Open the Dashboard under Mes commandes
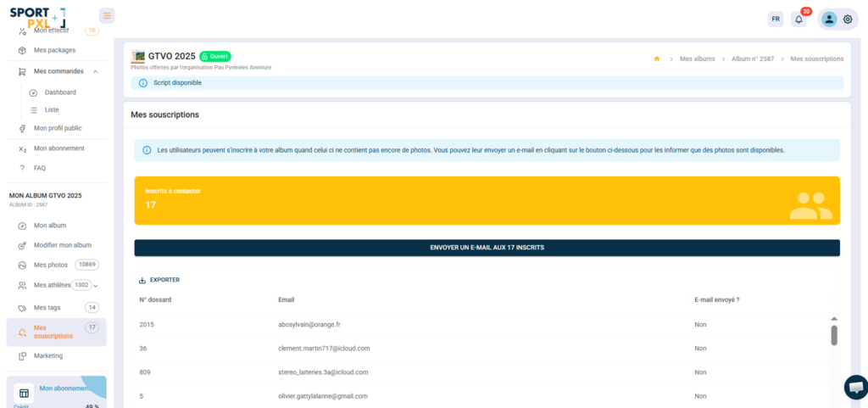Image resolution: width=868 pixels, height=408 pixels. pyautogui.click(x=60, y=92)
